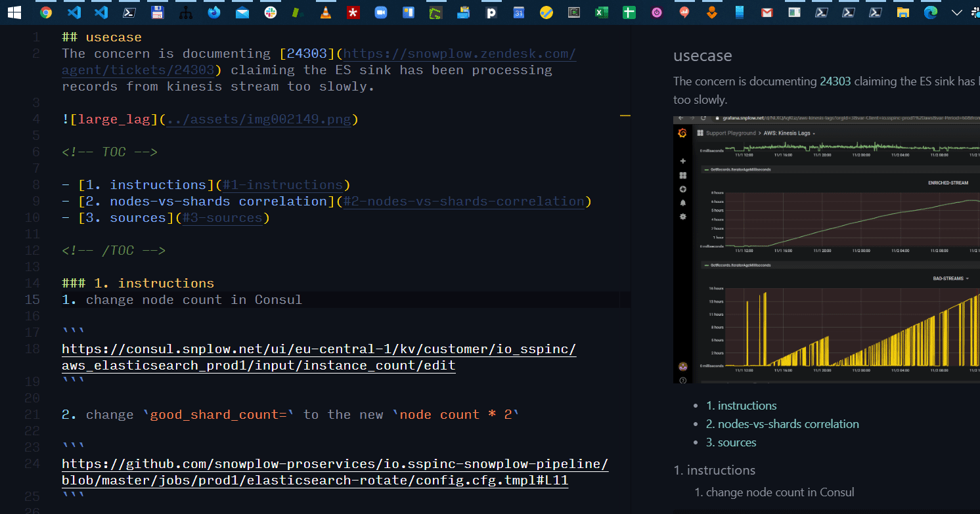Click line number 15 in the gutter
980x514 pixels.
point(32,300)
